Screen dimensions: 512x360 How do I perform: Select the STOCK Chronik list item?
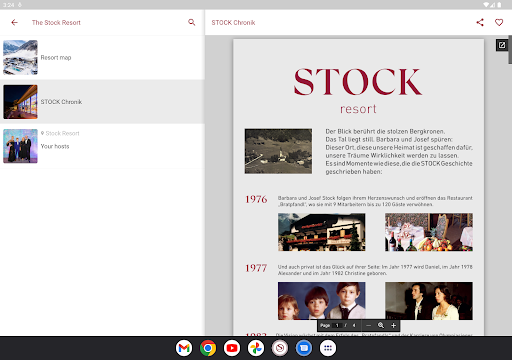pyautogui.click(x=102, y=102)
